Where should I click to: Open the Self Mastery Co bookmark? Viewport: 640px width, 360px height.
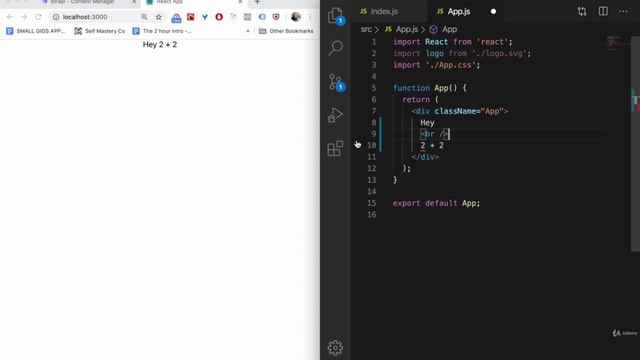pos(100,31)
